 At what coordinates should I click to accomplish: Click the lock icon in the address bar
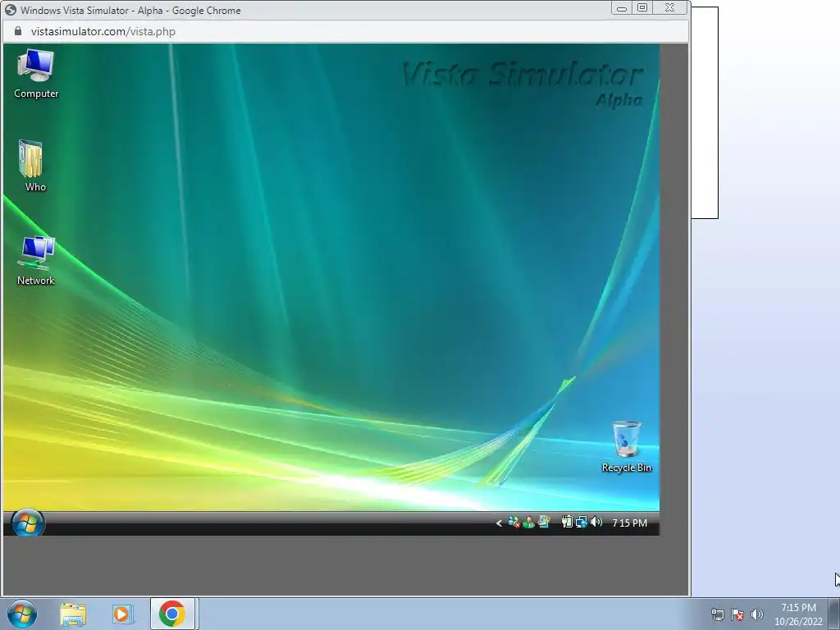[18, 31]
